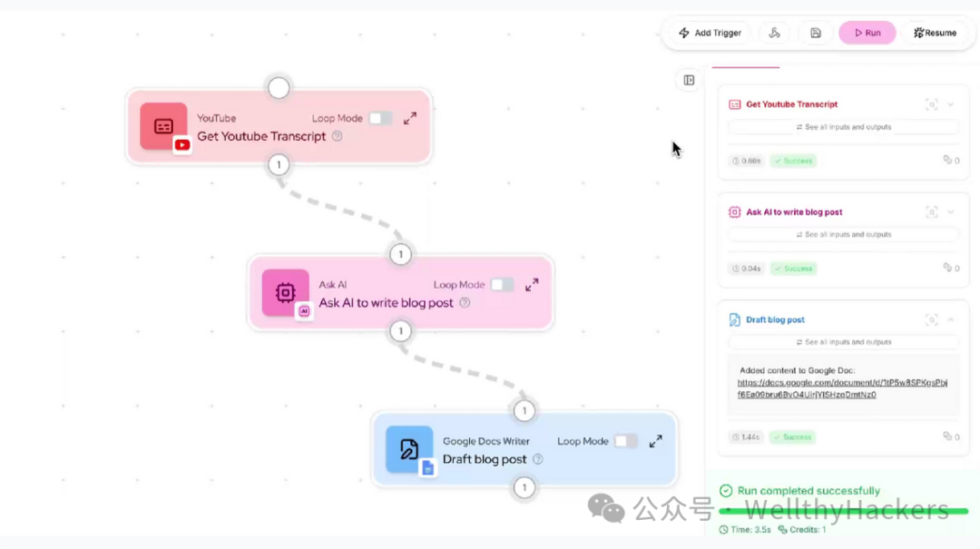Click the save icon in the top toolbar
The image size is (980, 549).
(816, 33)
